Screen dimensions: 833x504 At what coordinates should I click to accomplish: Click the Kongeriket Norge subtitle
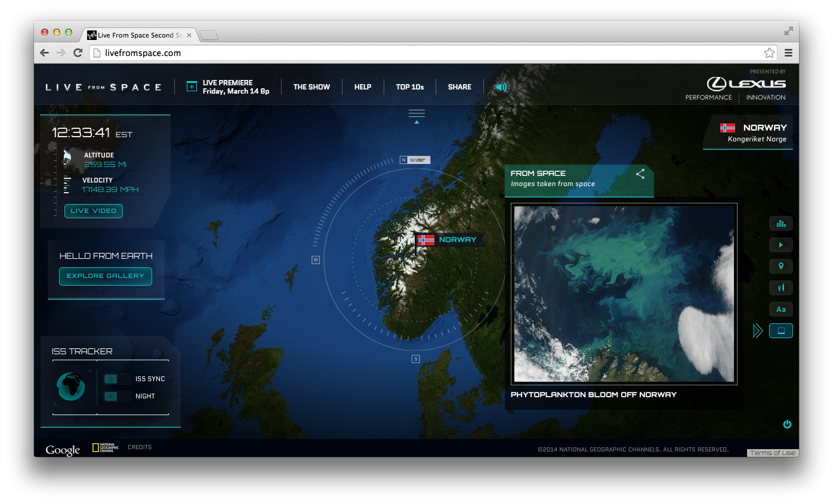[757, 140]
